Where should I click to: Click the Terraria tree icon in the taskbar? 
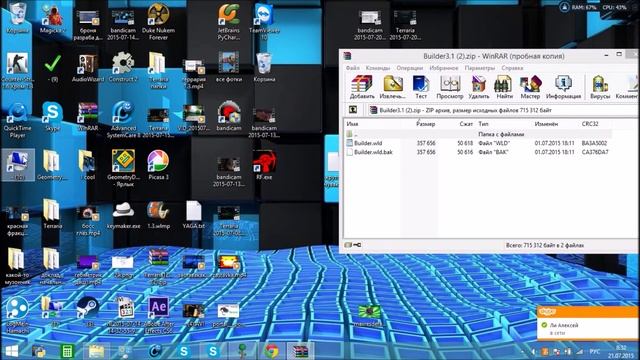pos(242,351)
